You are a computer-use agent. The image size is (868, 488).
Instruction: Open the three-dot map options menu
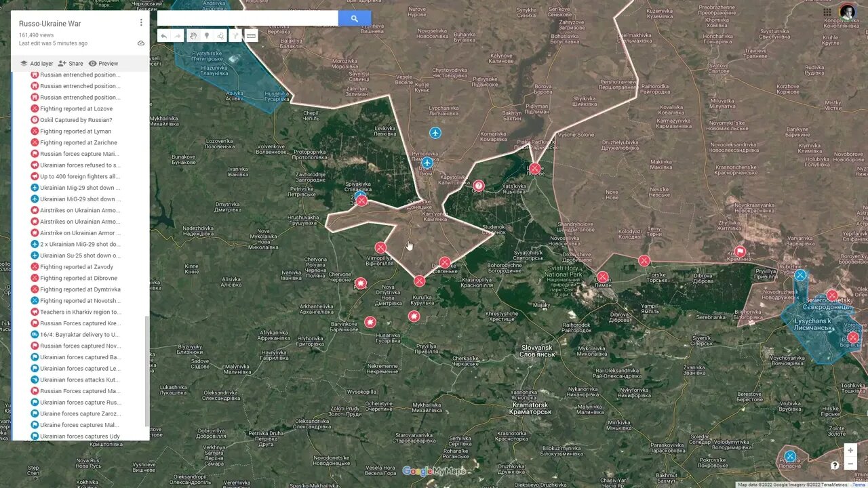[141, 22]
